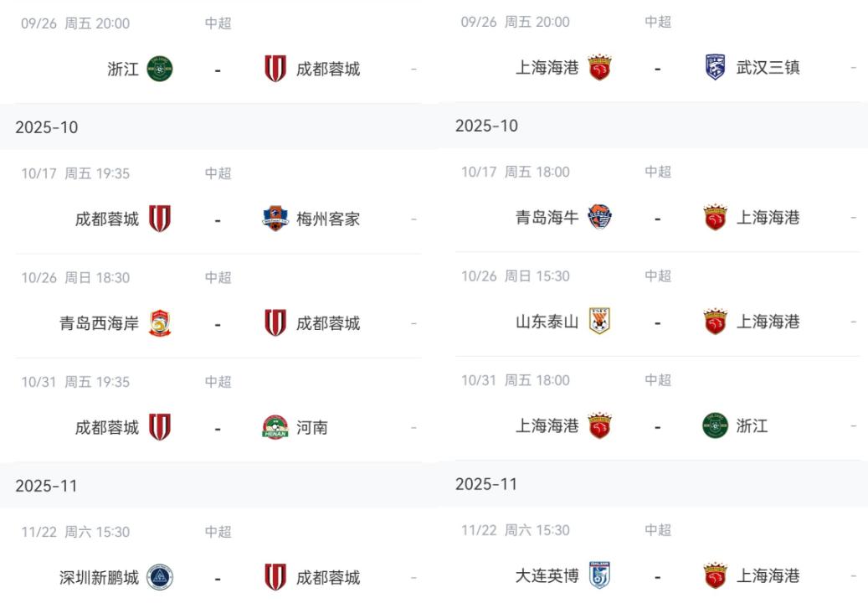868x603 pixels.
Task: Click the 武汉三镇 shield logo
Action: [x=715, y=68]
